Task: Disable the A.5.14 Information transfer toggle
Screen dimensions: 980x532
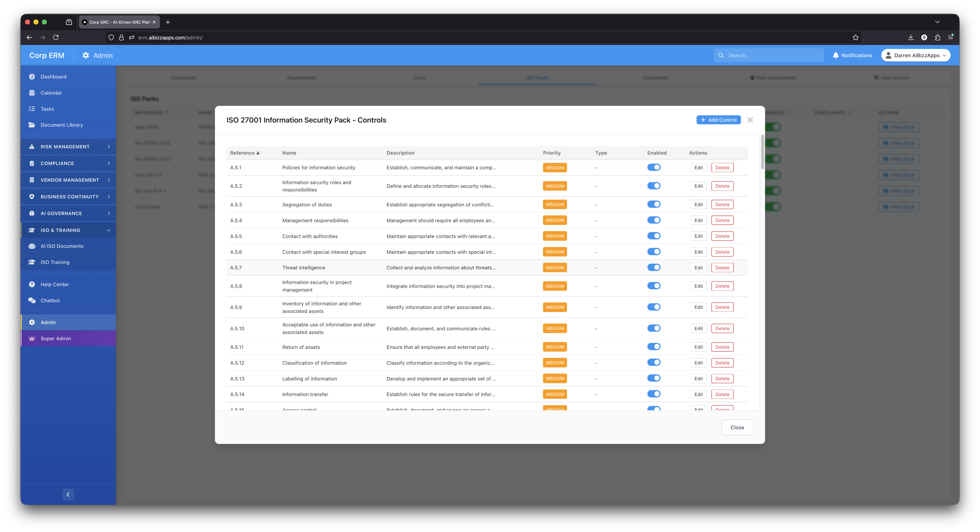Action: tap(654, 394)
